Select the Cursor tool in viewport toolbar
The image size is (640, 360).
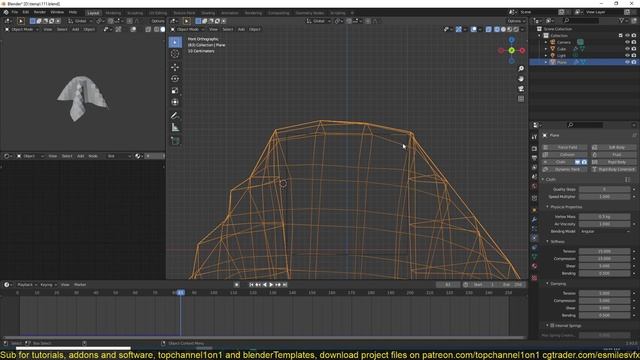(175, 54)
